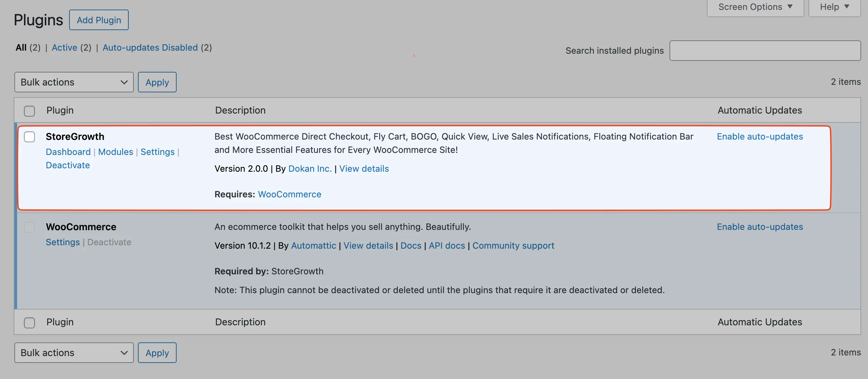The image size is (868, 379).
Task: Open the bottom Bulk actions dropdown
Action: pos(74,353)
